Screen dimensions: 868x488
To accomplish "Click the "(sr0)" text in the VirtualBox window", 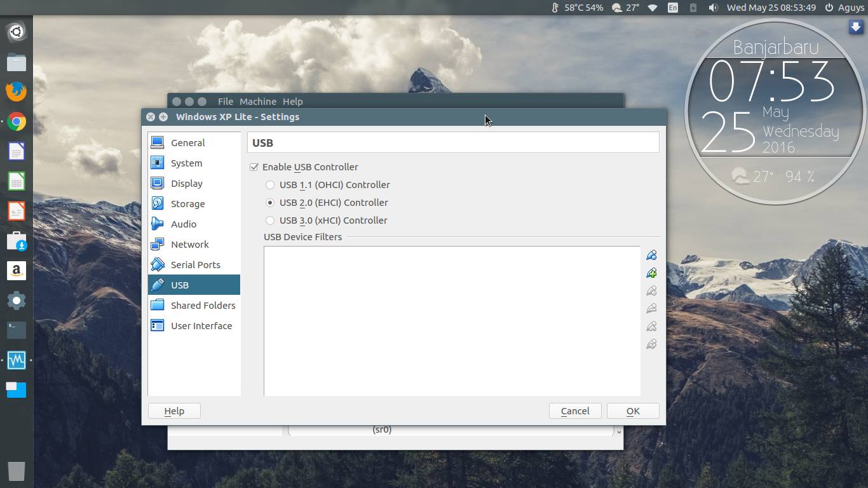I will coord(382,430).
